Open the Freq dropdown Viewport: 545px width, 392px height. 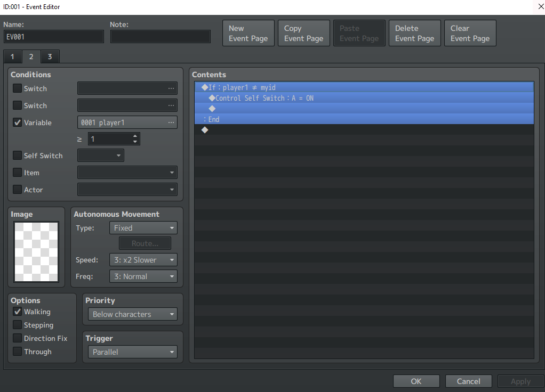point(143,276)
